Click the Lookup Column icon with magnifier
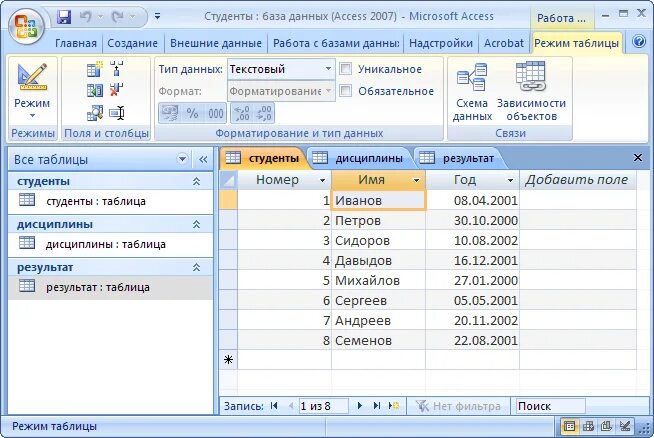 95,113
